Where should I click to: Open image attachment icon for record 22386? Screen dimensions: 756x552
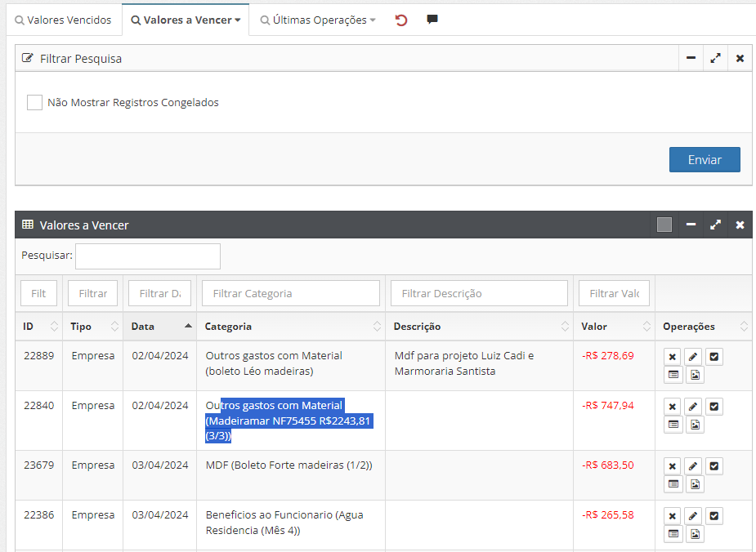point(695,534)
